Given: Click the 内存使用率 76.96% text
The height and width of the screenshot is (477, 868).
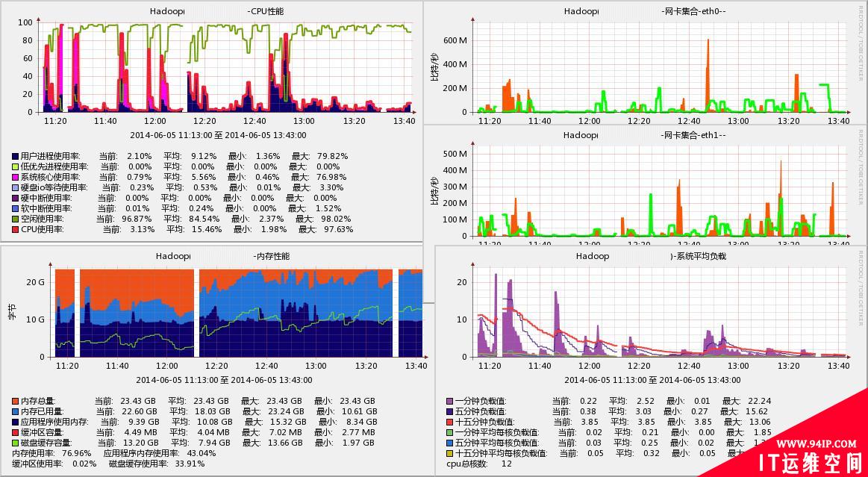Looking at the screenshot, I should tap(51, 453).
